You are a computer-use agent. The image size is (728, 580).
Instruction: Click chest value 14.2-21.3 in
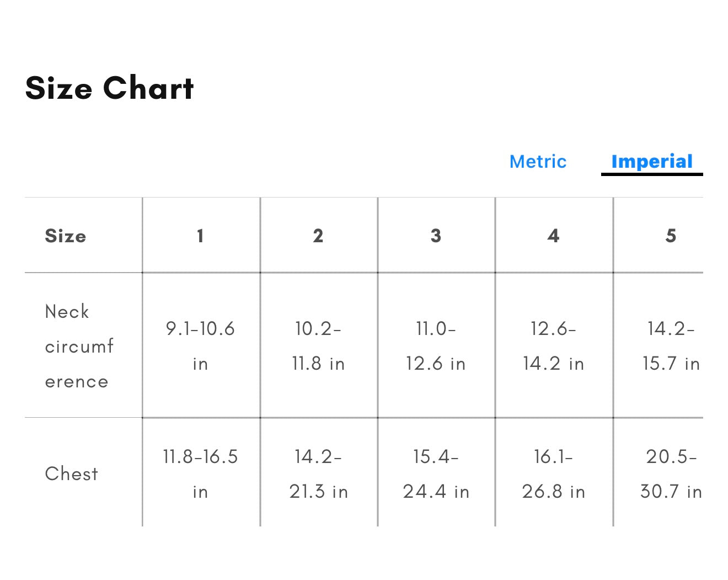pos(318,473)
